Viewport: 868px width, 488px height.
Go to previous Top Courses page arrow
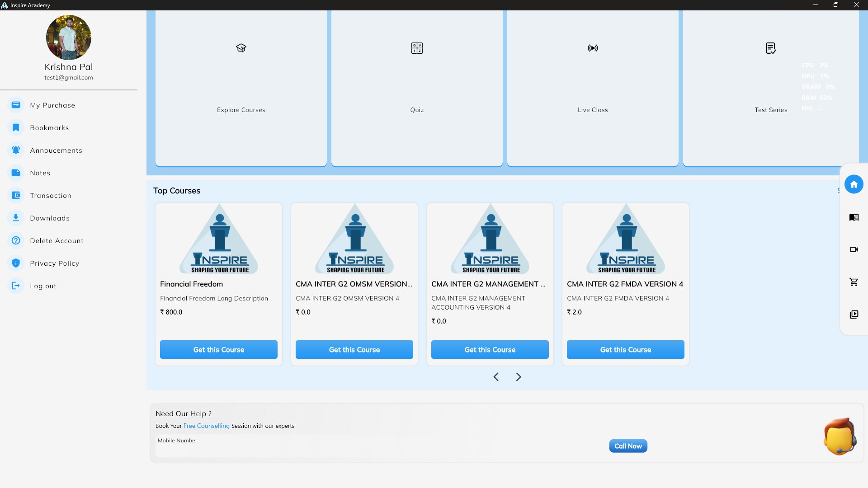(496, 377)
